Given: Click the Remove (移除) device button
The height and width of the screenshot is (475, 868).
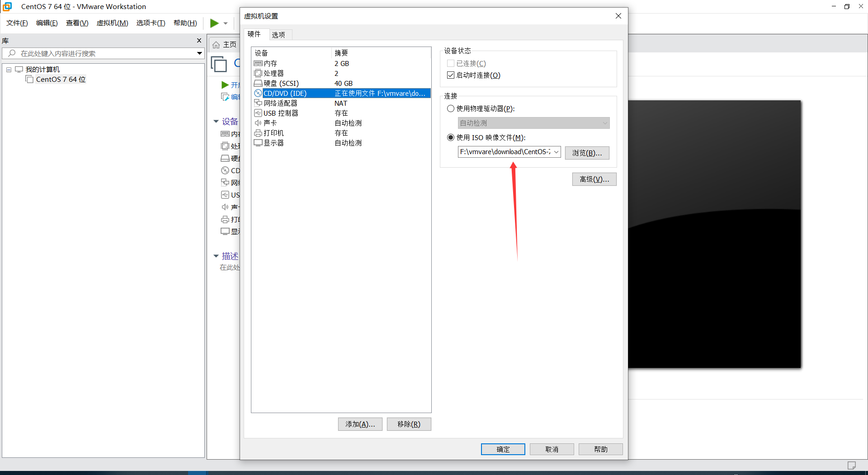Looking at the screenshot, I should coord(409,424).
